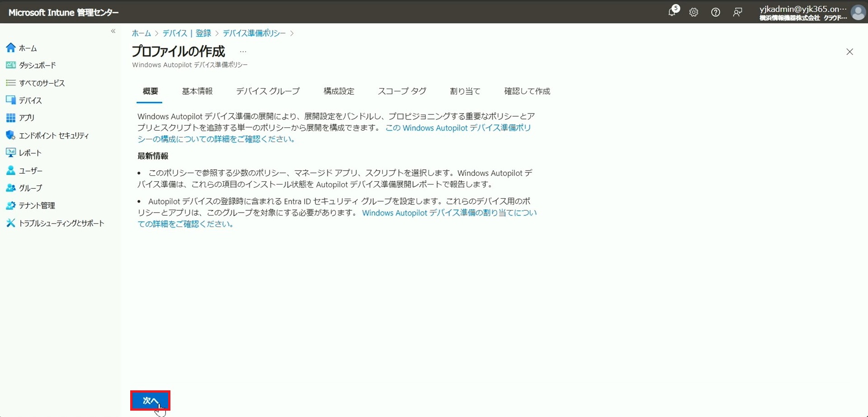
Task: Click the デバイス monitor icon
Action: coord(11,100)
